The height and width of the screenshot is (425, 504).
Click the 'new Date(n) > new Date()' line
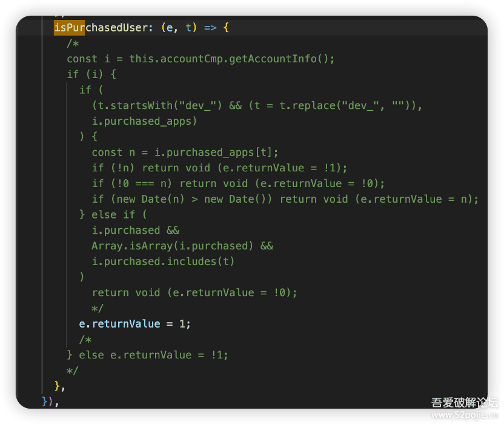pyautogui.click(x=285, y=199)
